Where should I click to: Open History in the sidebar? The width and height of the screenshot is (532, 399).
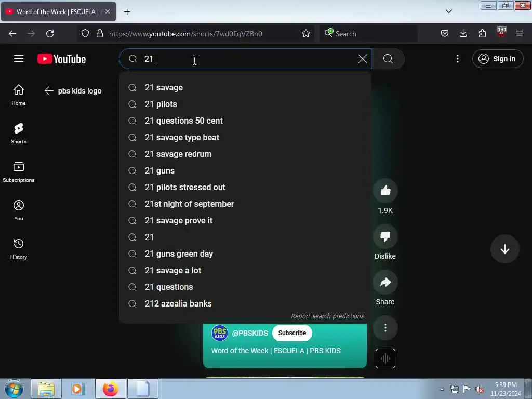19,249
